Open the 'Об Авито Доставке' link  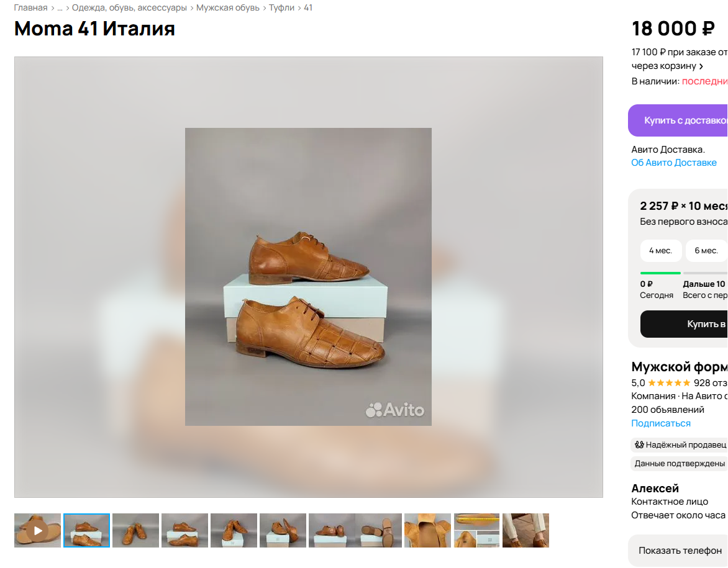point(674,163)
